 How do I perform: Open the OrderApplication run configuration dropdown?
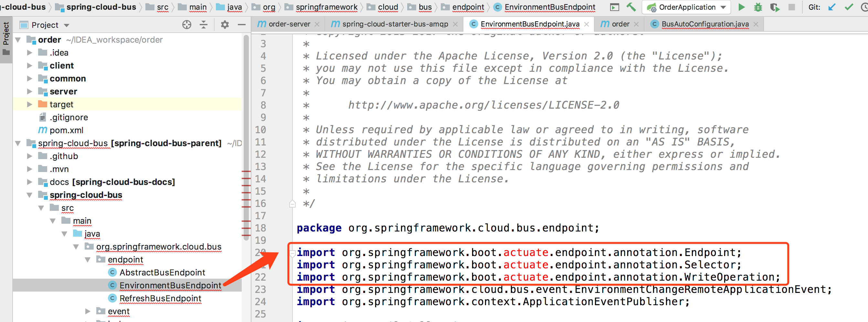coord(723,7)
